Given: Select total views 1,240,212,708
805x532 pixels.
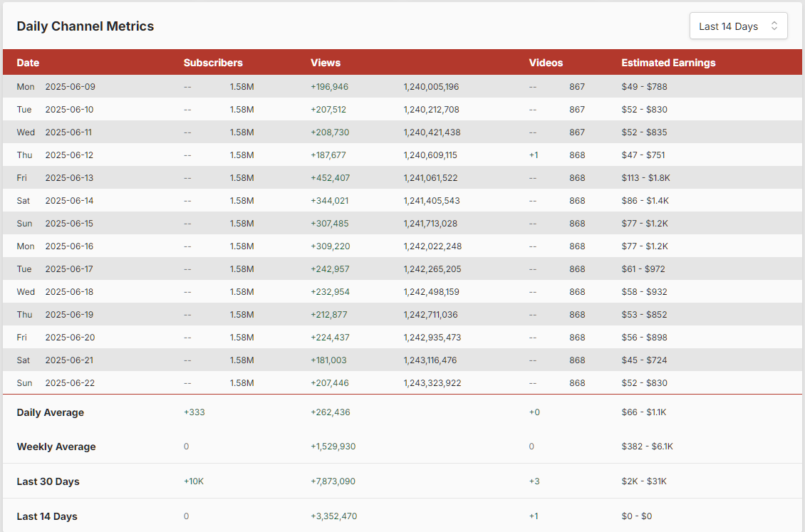Looking at the screenshot, I should point(431,109).
